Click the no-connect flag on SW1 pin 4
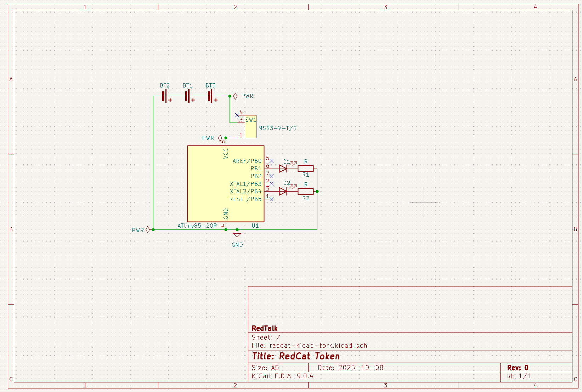This screenshot has height=392, width=582. [237, 114]
